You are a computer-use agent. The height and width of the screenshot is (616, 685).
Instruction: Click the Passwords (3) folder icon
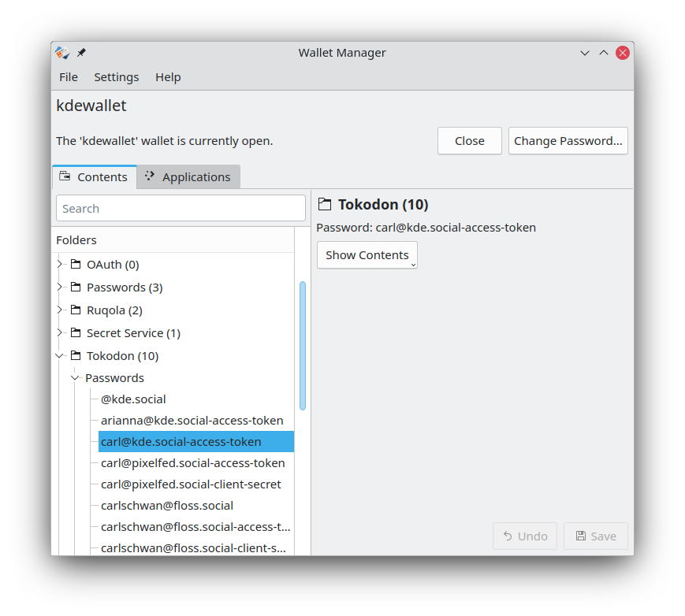click(x=76, y=288)
